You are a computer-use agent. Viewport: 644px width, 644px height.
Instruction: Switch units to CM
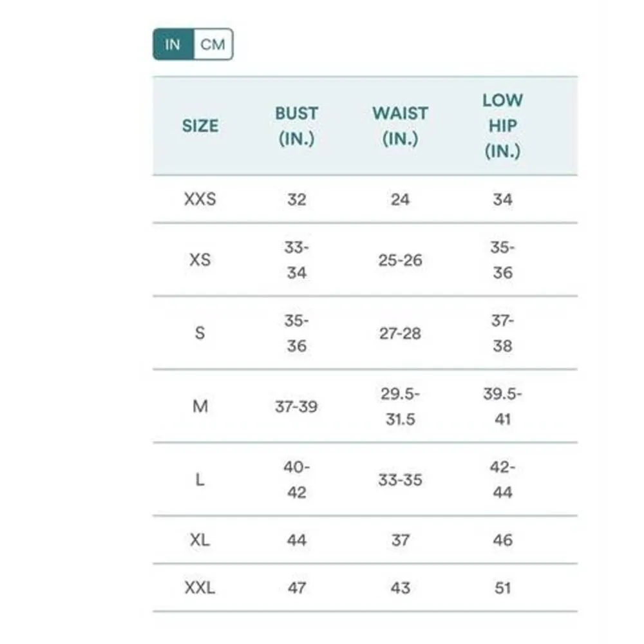(x=213, y=45)
